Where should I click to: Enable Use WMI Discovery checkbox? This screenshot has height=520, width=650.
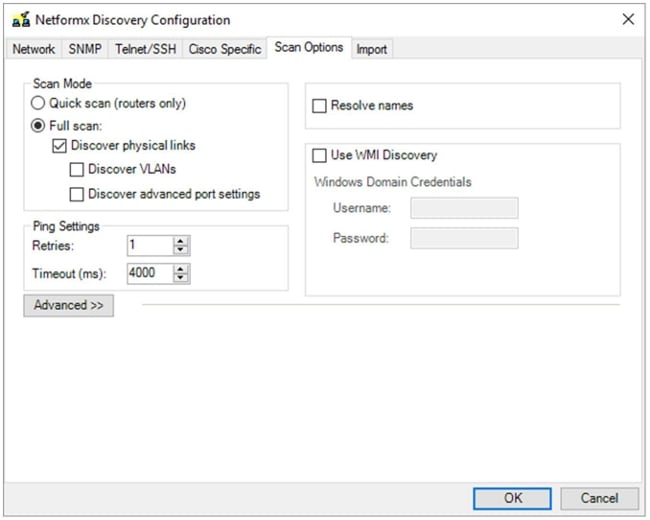coord(319,156)
